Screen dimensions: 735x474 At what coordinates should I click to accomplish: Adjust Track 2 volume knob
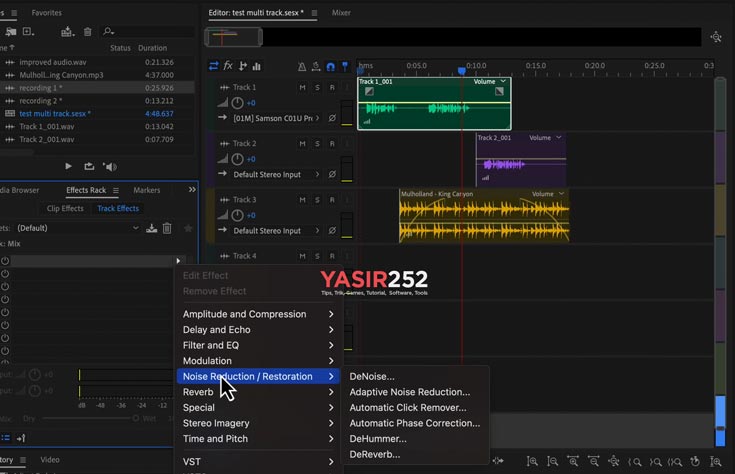tap(238, 159)
